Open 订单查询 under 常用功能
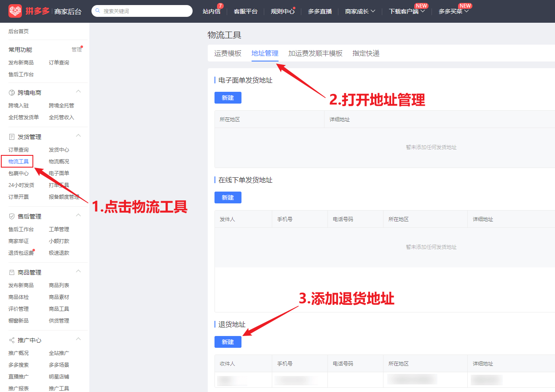The height and width of the screenshot is (392, 555). tap(59, 63)
